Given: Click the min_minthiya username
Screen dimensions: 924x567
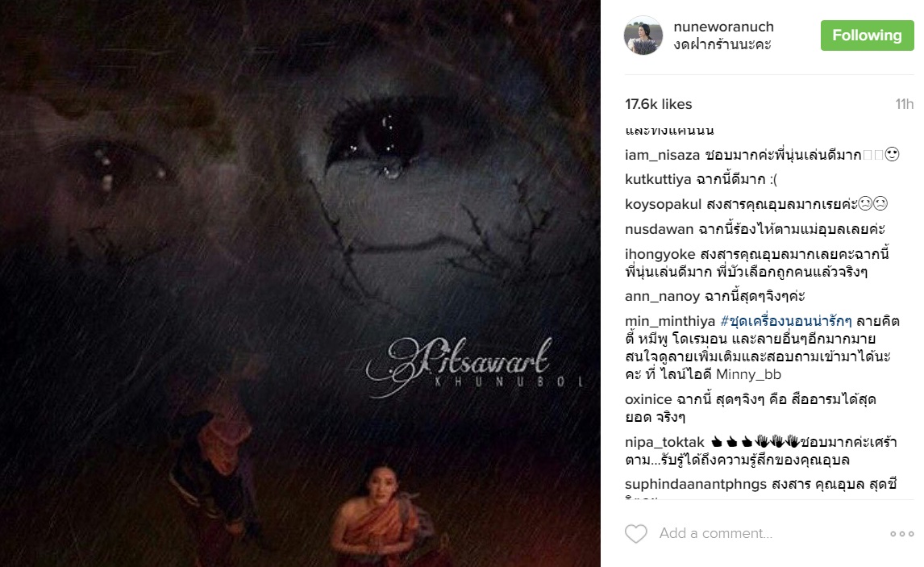Looking at the screenshot, I should click(670, 321).
